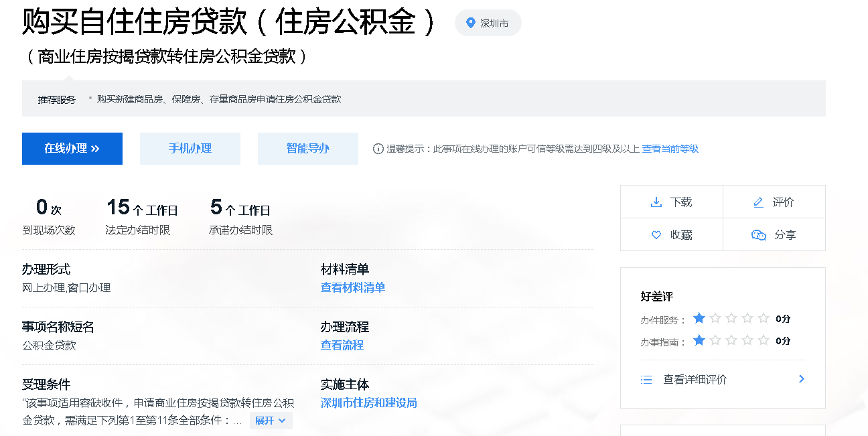Viewport: 868px width, 436px height.
Task: Click the right arrow after 查看详细评价
Action: [801, 379]
